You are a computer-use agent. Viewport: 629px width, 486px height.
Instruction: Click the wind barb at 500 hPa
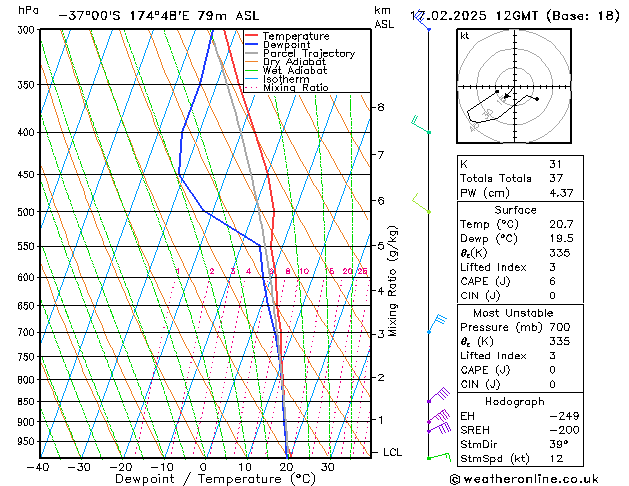tap(421, 203)
